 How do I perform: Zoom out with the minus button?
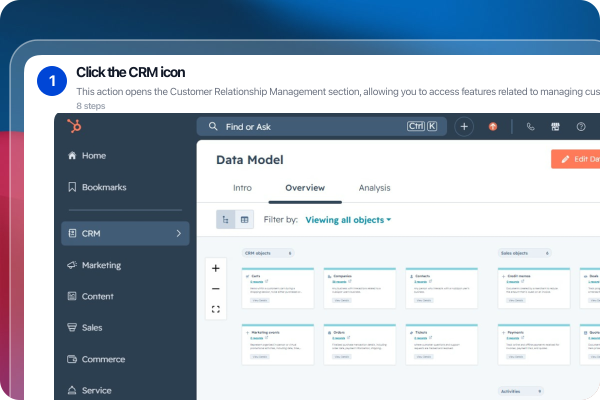click(x=216, y=289)
